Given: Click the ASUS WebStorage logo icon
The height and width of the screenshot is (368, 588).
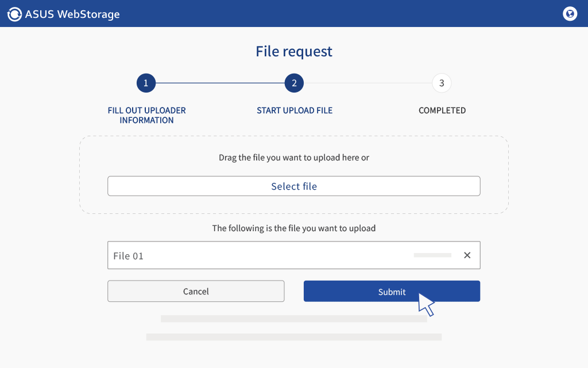Looking at the screenshot, I should coord(14,14).
